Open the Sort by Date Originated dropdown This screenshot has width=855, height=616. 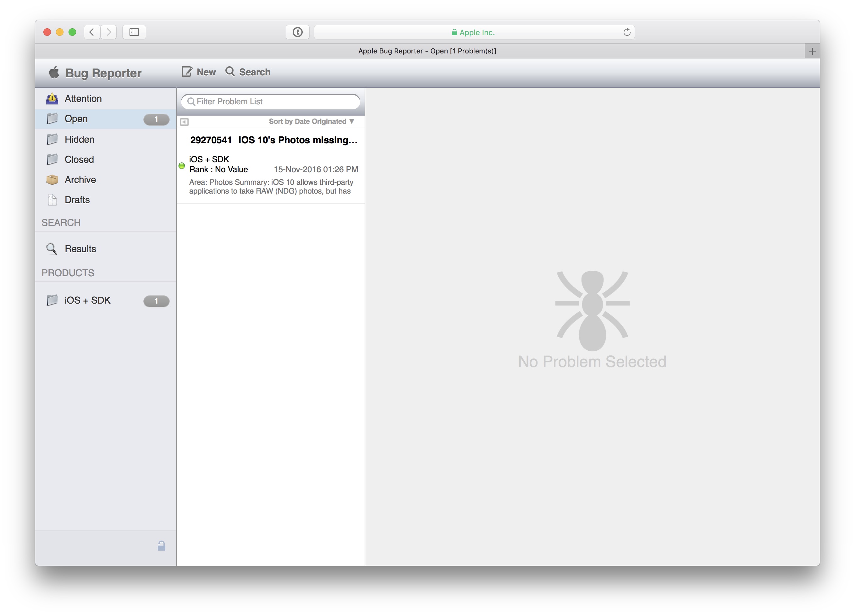pyautogui.click(x=307, y=121)
